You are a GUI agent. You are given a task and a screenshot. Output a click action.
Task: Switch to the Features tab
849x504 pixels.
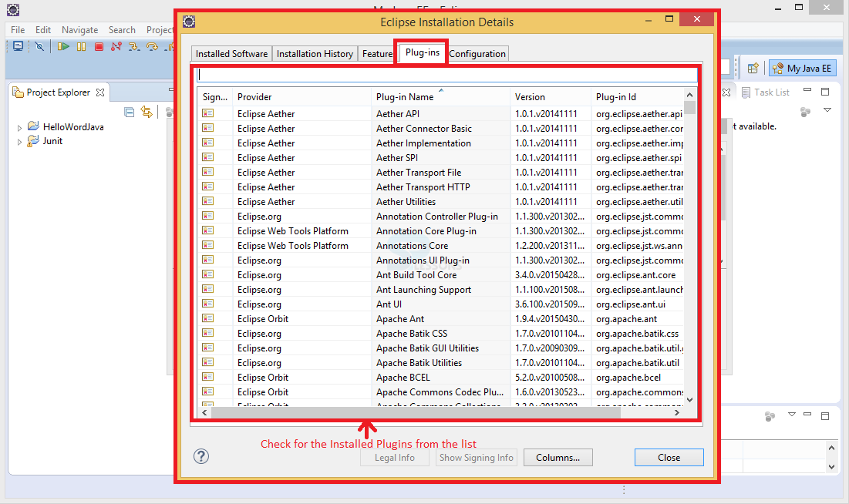point(377,54)
